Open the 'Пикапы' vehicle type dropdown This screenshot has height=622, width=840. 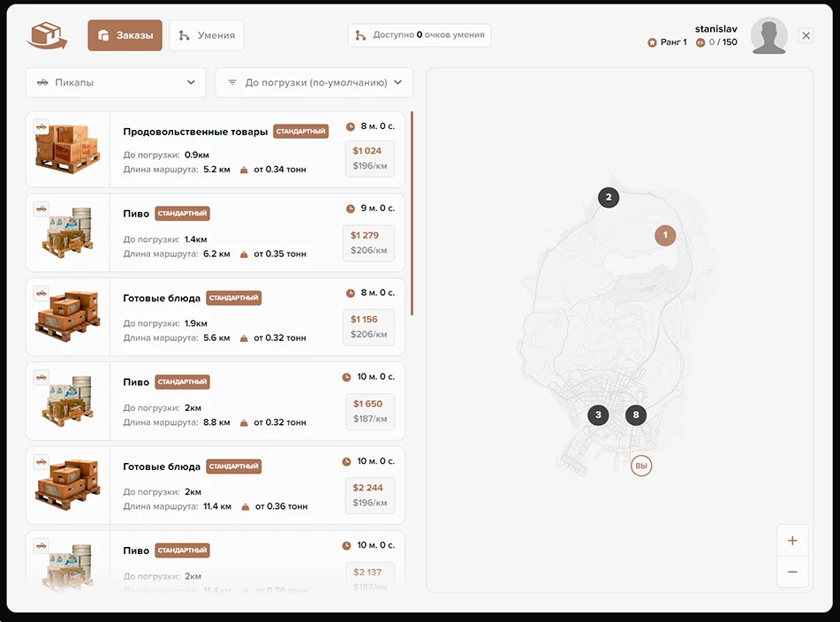click(116, 82)
